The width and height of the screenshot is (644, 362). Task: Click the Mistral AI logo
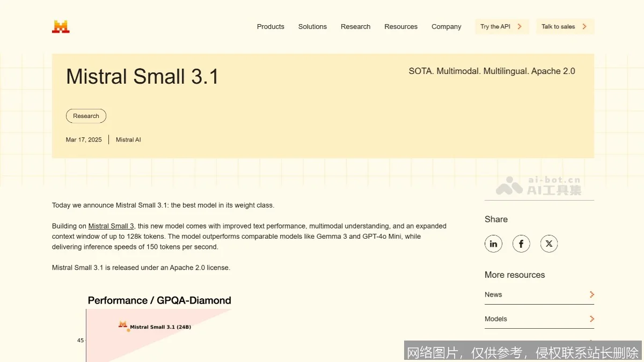61,26
